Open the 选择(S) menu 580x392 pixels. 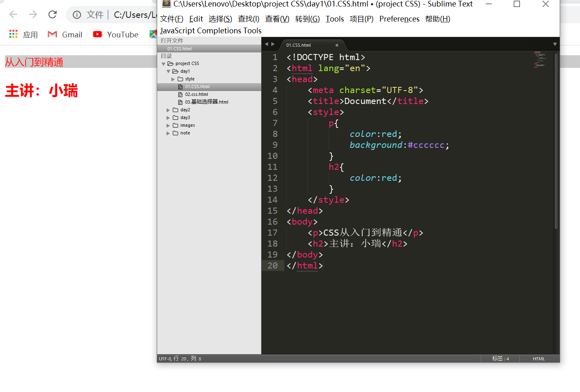220,19
